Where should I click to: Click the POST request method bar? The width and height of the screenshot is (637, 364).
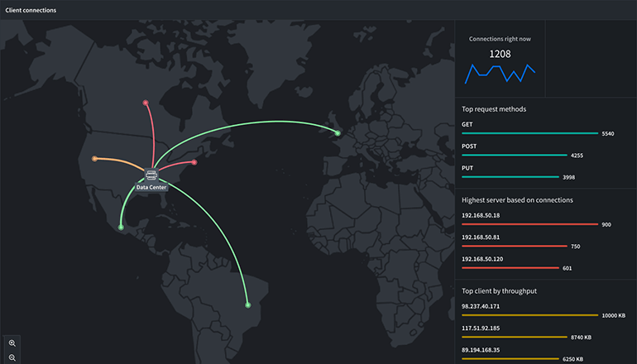point(515,156)
